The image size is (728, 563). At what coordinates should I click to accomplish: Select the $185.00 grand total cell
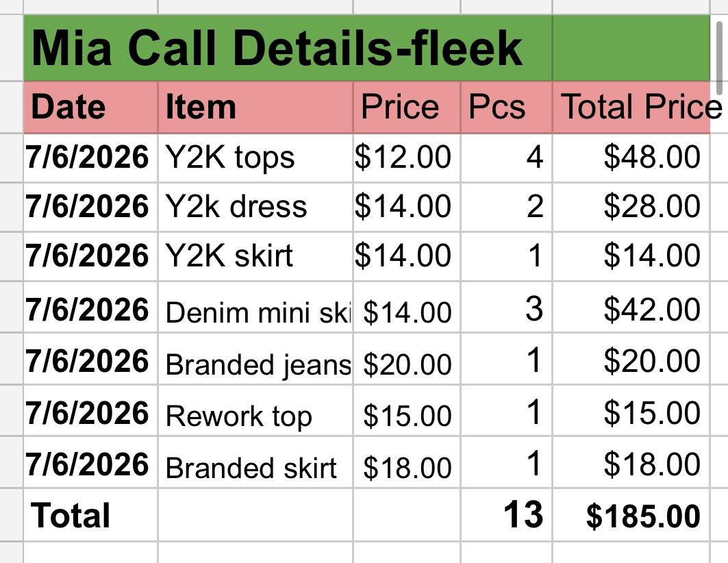pyautogui.click(x=631, y=515)
